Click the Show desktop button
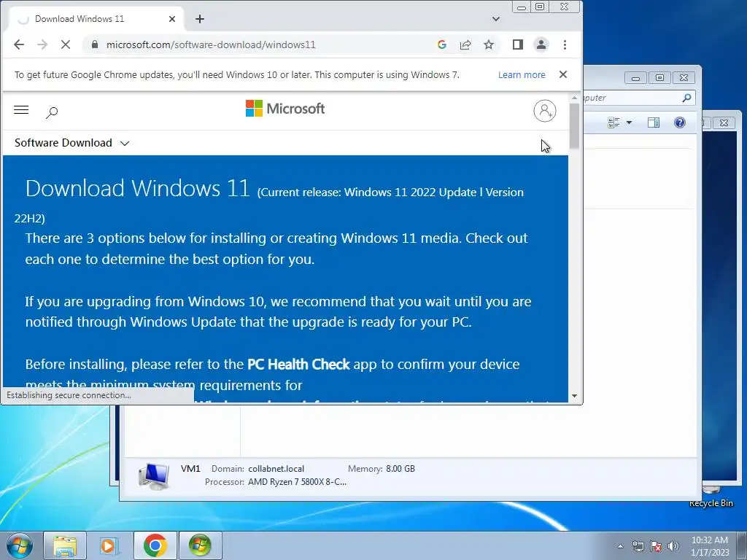The height and width of the screenshot is (560, 747). point(742,545)
